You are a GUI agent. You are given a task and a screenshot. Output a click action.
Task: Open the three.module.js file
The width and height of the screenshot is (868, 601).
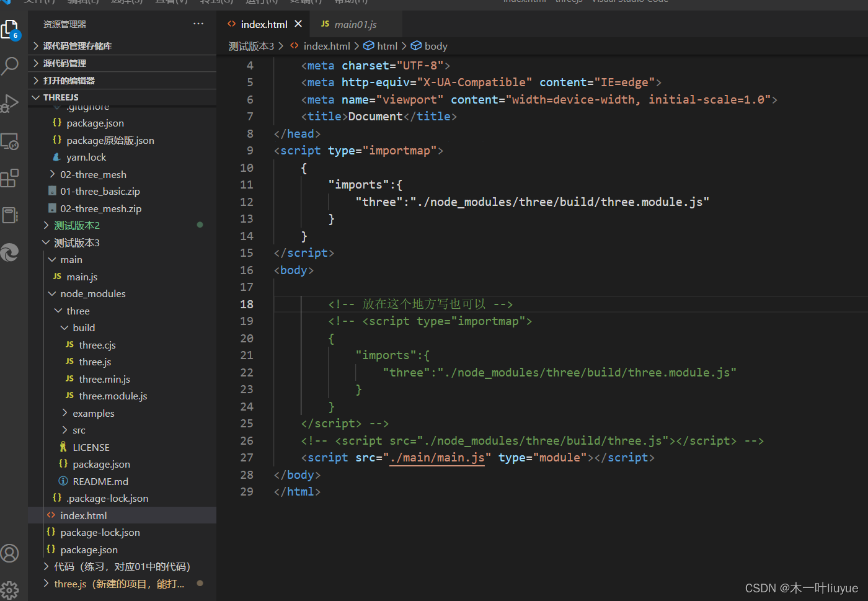coord(122,396)
